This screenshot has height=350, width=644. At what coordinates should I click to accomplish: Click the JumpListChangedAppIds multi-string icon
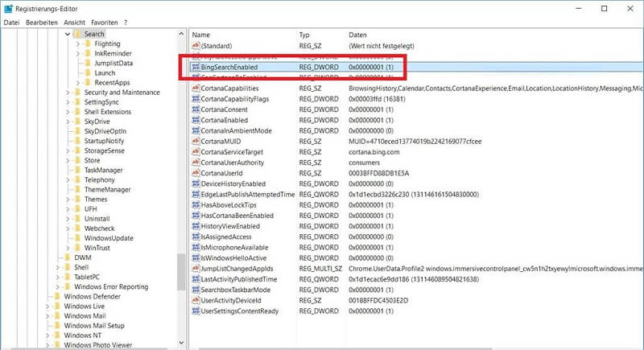coord(196,269)
